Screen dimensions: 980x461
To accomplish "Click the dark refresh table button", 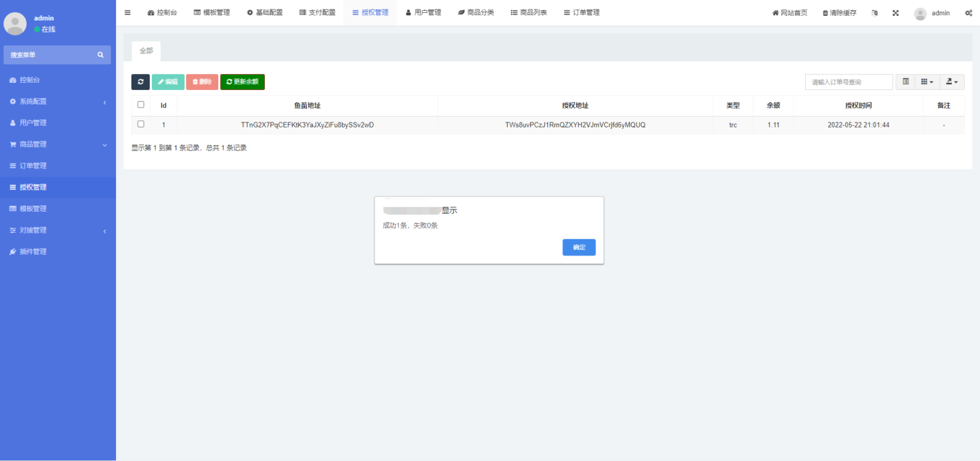I will (x=140, y=82).
